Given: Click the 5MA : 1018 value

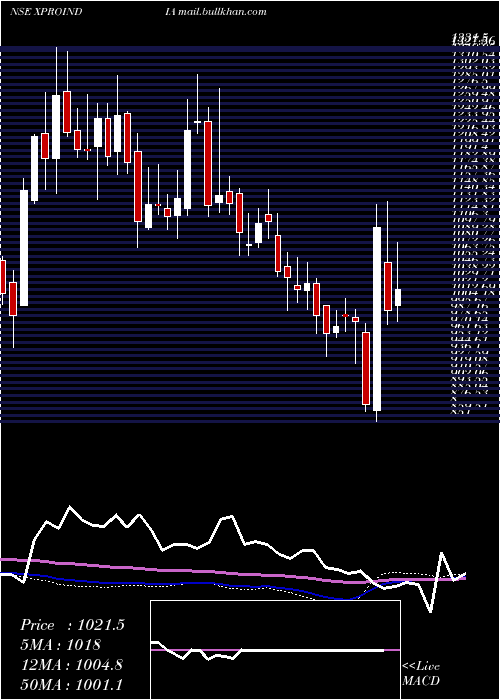Looking at the screenshot, I should [x=60, y=645].
